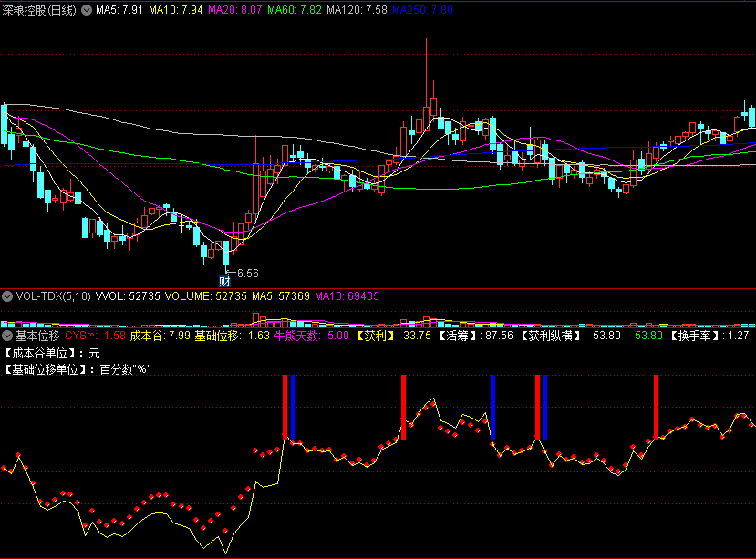Expand the VOL-TDX indicator dropdown arrow
This screenshot has height=559, width=756.
[x=7, y=296]
